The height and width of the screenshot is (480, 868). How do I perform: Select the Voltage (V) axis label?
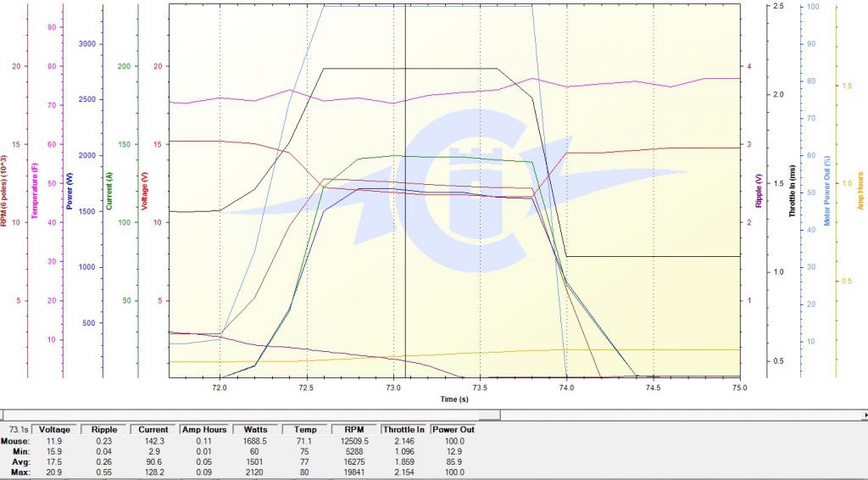pyautogui.click(x=145, y=191)
